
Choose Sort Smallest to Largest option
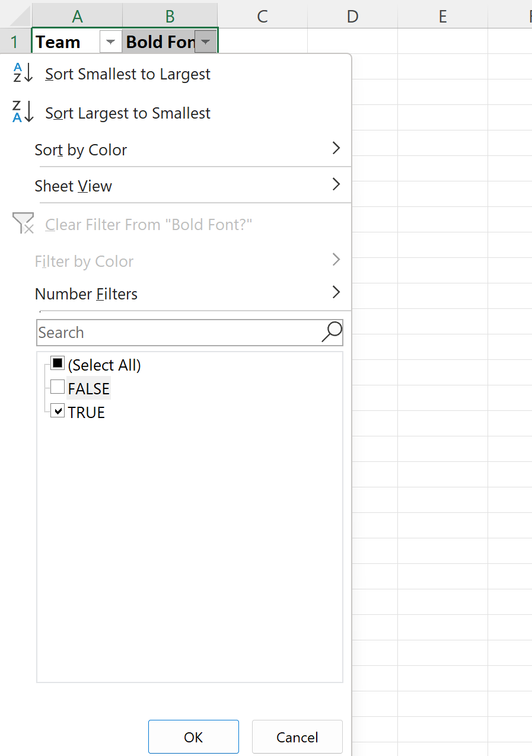click(128, 74)
